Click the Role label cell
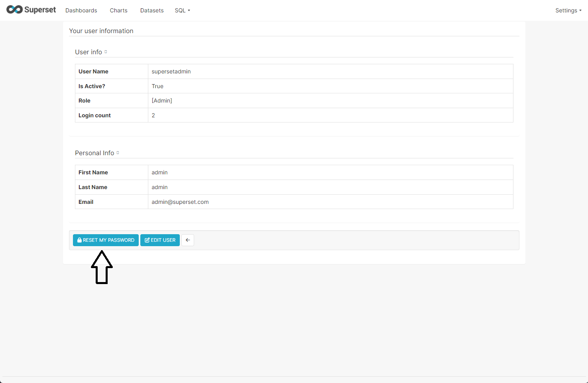Image resolution: width=588 pixels, height=383 pixels. point(112,101)
